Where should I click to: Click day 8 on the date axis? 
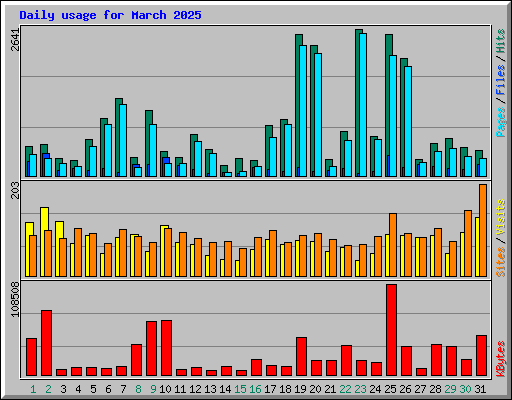(138, 389)
